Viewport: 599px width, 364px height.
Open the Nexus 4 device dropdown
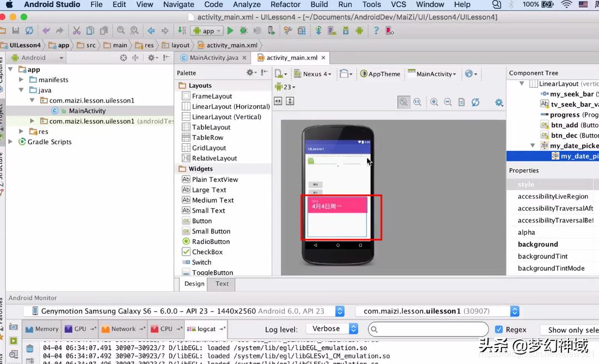click(313, 74)
